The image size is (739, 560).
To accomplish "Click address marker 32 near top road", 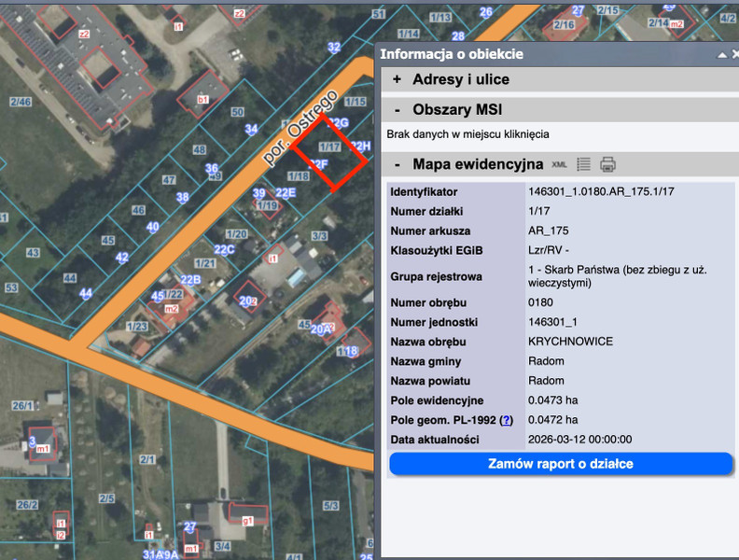I will pyautogui.click(x=333, y=48).
